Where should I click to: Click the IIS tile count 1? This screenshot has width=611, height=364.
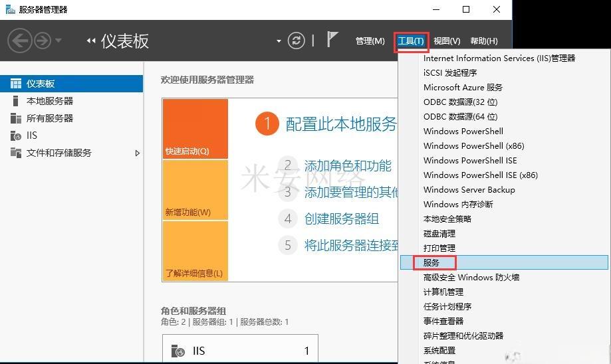pyautogui.click(x=306, y=351)
